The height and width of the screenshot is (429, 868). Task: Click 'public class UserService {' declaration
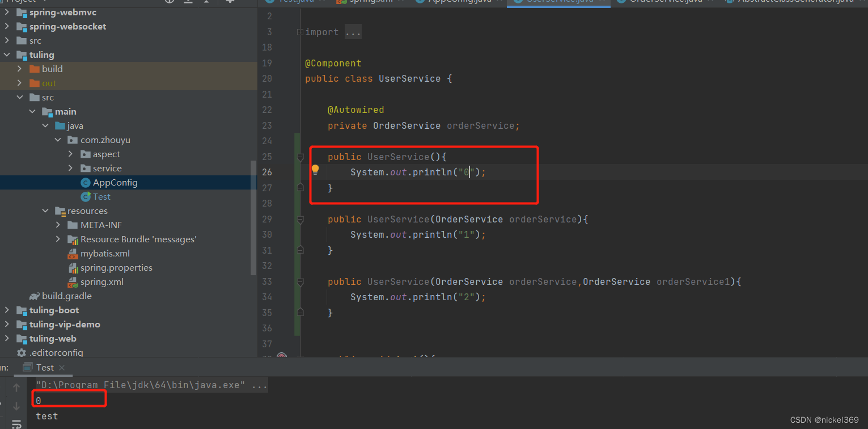[x=378, y=79]
